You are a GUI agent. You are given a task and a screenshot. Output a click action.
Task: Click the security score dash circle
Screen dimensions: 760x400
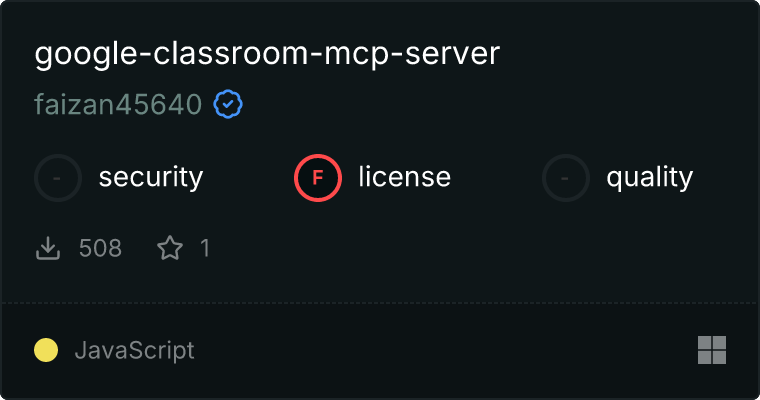point(58,178)
